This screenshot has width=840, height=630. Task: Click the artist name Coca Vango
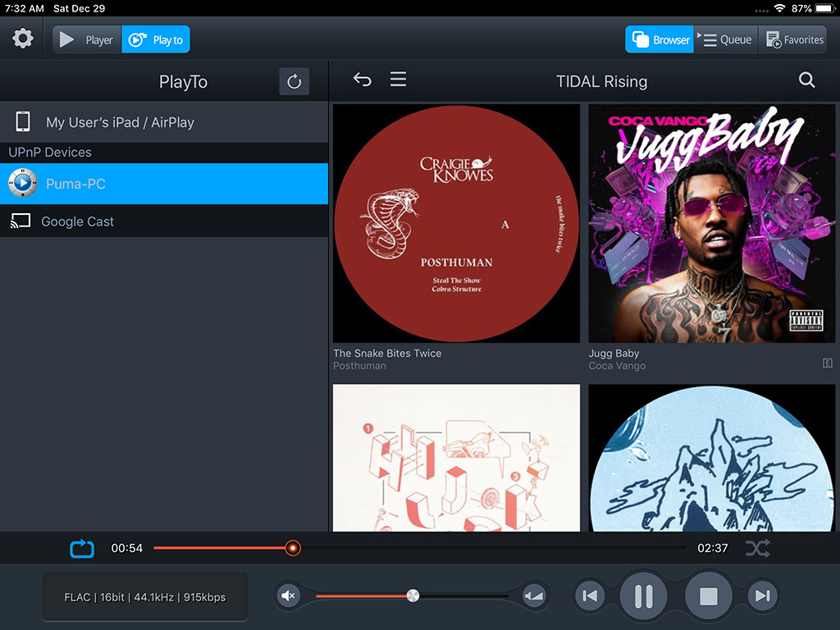coord(617,366)
